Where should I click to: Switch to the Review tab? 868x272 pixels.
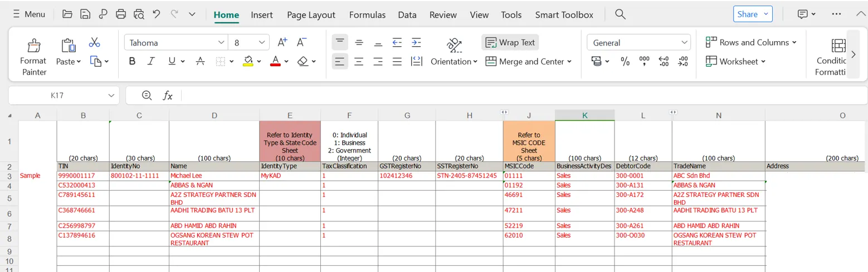443,15
